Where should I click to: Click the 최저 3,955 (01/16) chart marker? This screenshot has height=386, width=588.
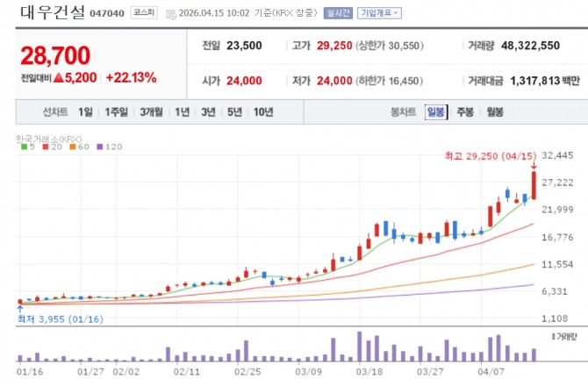[x=60, y=319]
